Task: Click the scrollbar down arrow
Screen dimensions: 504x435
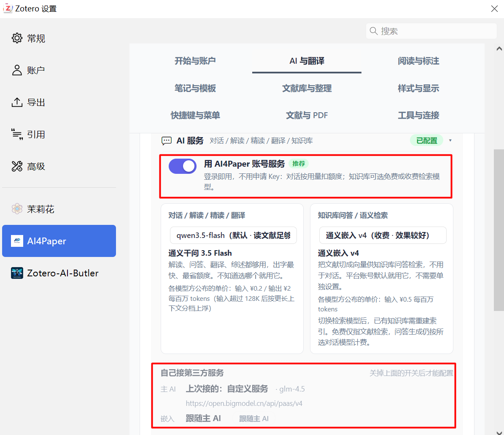Action: (x=499, y=432)
